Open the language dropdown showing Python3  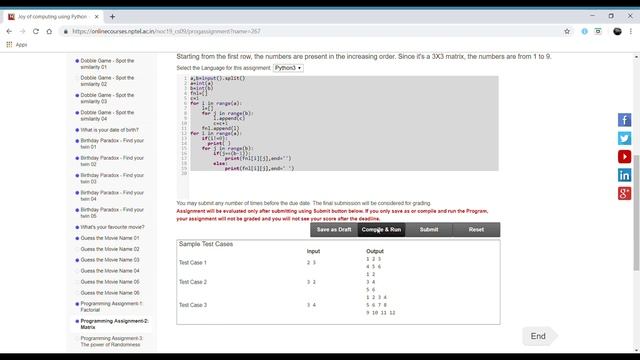point(288,68)
